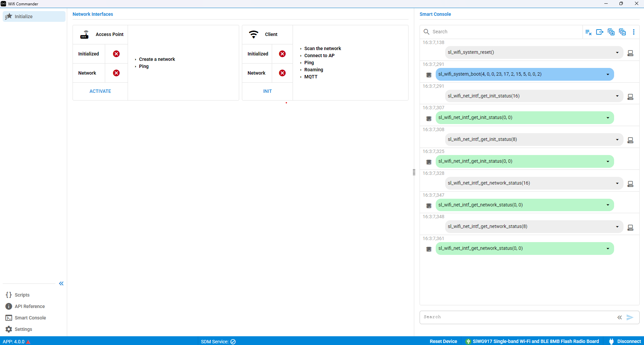Click the console search magnifier icon
This screenshot has width=644, height=345.
coord(426,32)
